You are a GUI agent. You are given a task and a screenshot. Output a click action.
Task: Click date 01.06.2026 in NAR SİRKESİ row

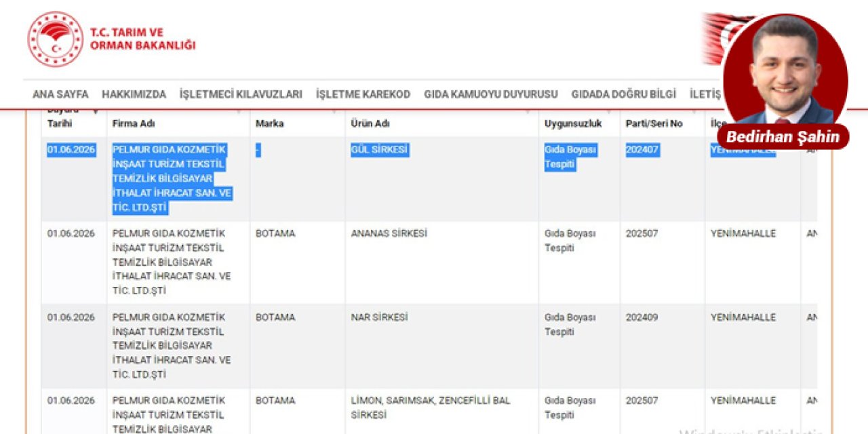[71, 317]
